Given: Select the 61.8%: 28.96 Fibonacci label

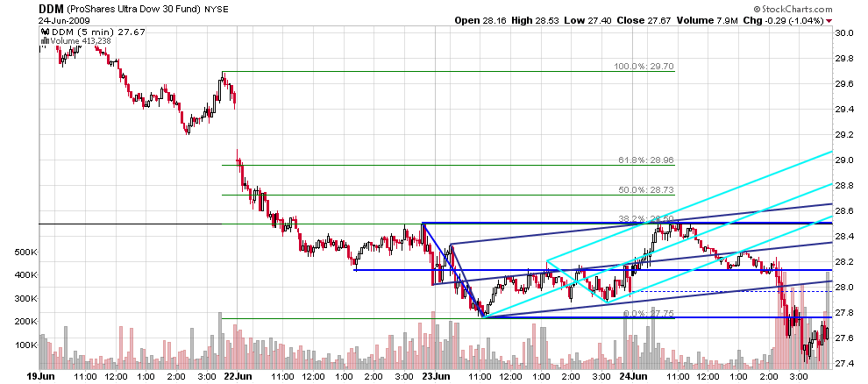Looking at the screenshot, I should pyautogui.click(x=646, y=160).
